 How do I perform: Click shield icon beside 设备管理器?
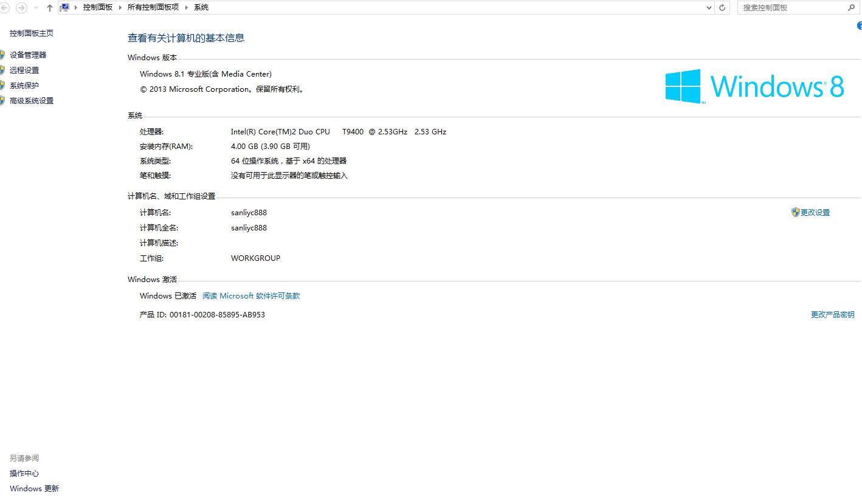point(2,55)
